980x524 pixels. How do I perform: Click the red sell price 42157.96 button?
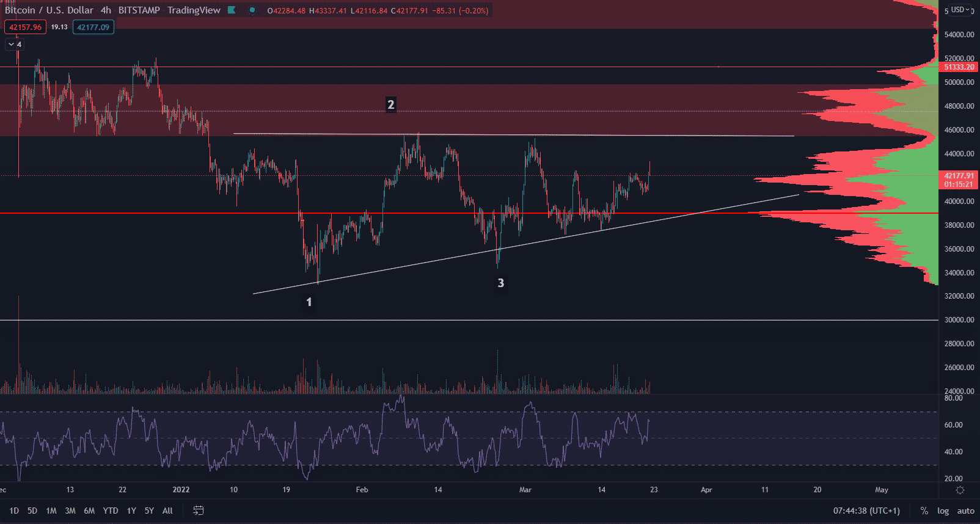[25, 27]
